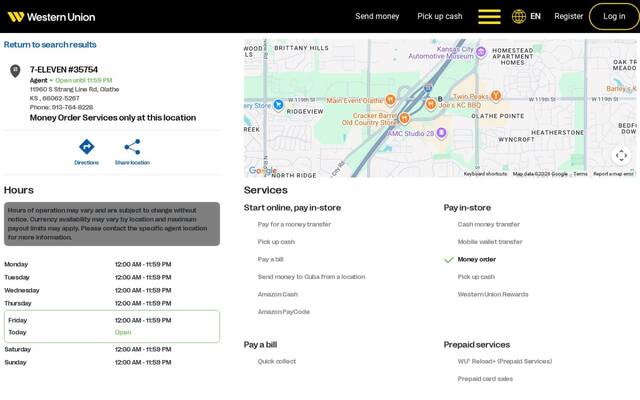The image size is (640, 400).
Task: Click the Google logo on map
Action: pos(262,171)
